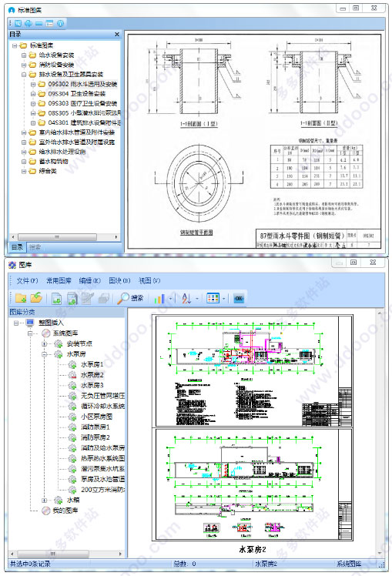Click the 图库 preview scroll-down arrow
This screenshot has height=576, width=392.
[x=380, y=554]
